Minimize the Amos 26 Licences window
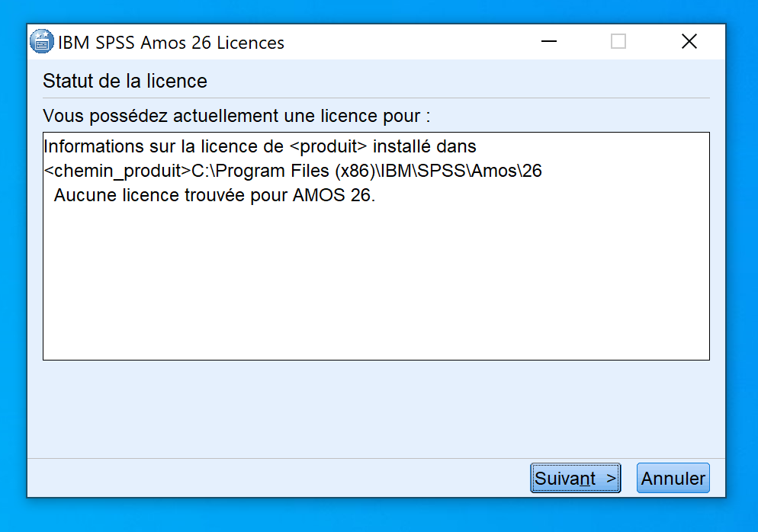 point(548,42)
